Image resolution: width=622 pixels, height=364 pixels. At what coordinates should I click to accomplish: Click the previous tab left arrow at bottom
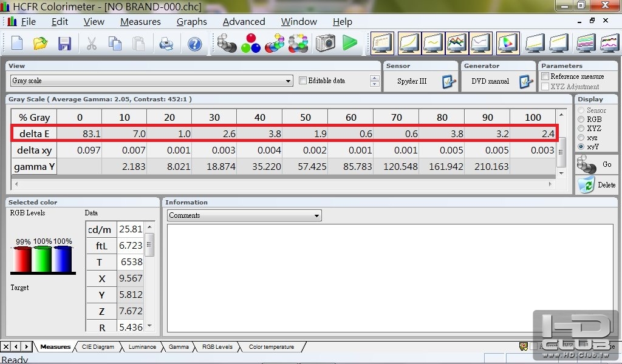[16, 347]
